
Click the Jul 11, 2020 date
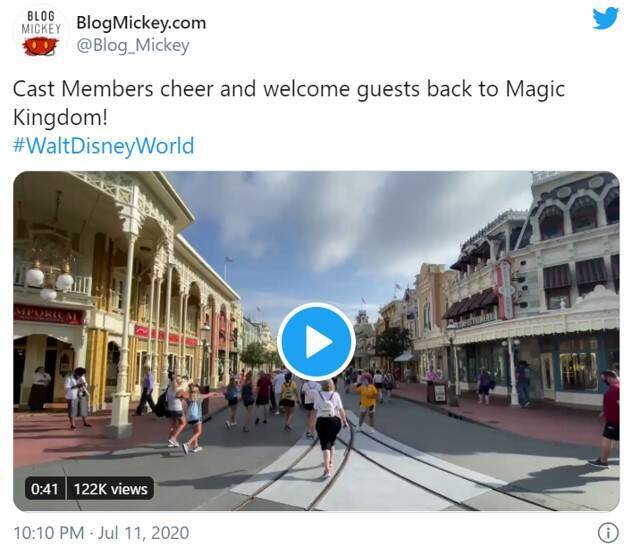143,533
